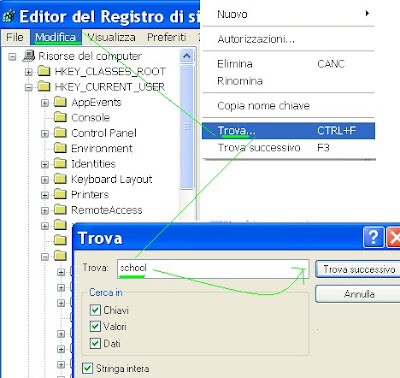
Task: Expand the AppEvents node
Action: [x=45, y=103]
